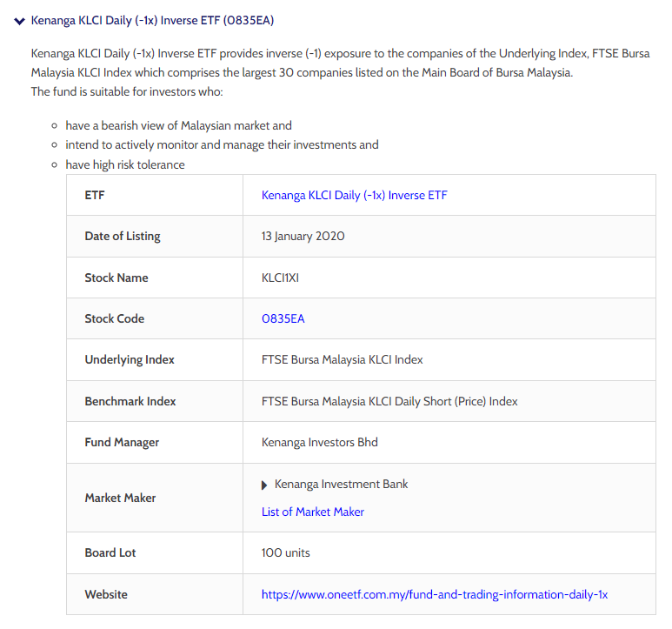
Task: Click the underlying index value FTSE Bursa Malaysia KLCI Index
Action: point(342,359)
